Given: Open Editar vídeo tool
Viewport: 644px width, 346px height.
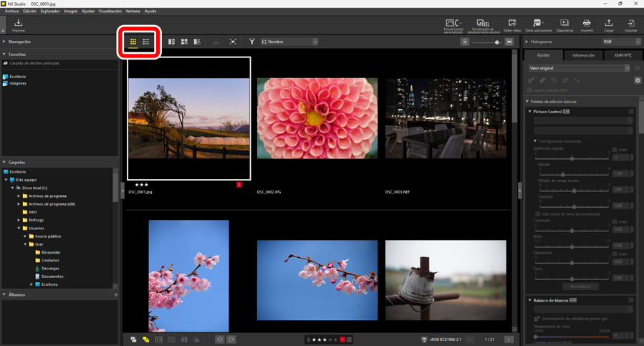Looking at the screenshot, I should click(x=511, y=25).
